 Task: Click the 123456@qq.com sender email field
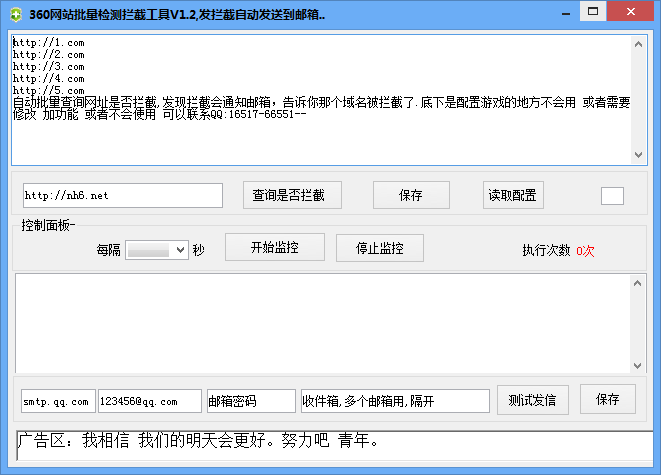point(149,401)
